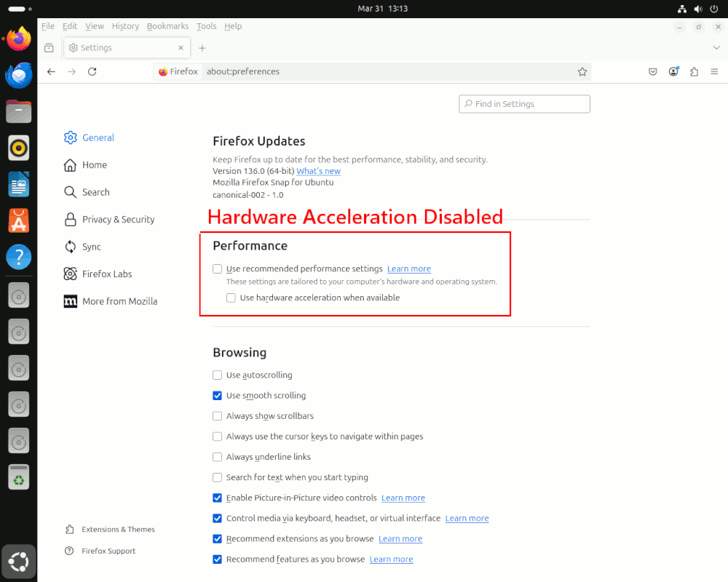
Task: Bookmark this page with the star icon
Action: point(582,71)
